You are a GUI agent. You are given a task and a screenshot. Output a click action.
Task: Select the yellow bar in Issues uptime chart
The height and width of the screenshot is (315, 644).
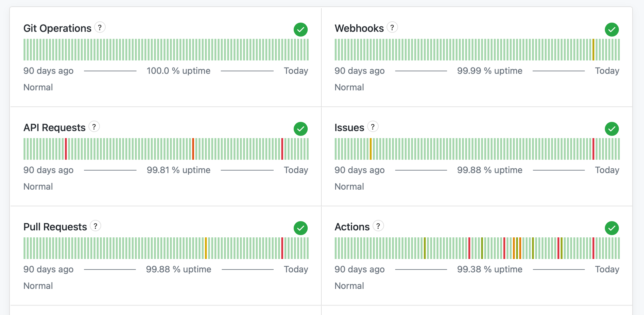tap(371, 149)
